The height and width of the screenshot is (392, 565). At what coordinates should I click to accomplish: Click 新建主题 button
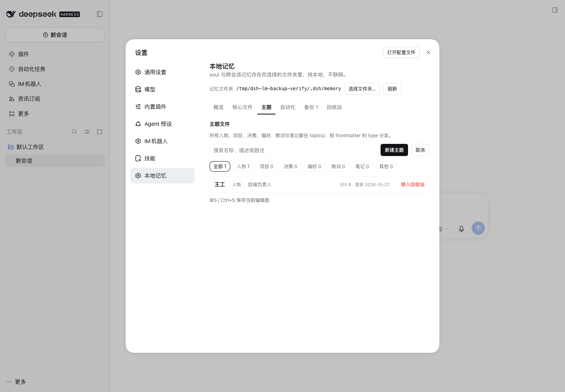point(394,150)
